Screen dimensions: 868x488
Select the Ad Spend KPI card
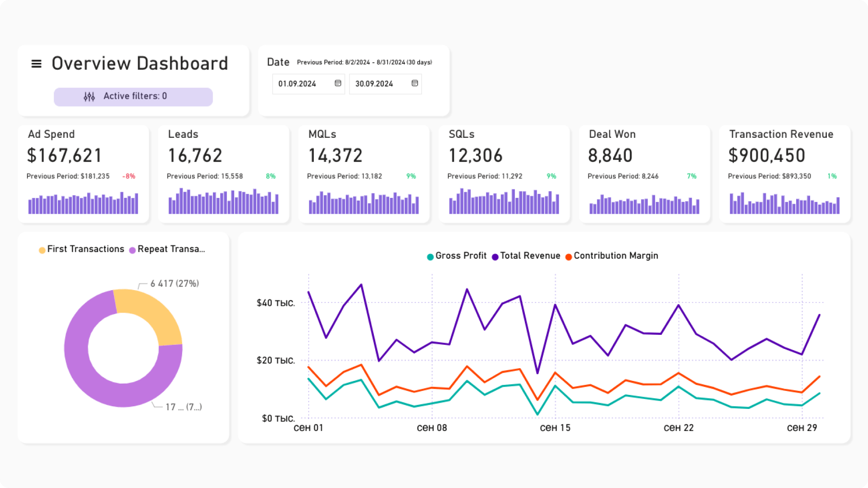[83, 174]
